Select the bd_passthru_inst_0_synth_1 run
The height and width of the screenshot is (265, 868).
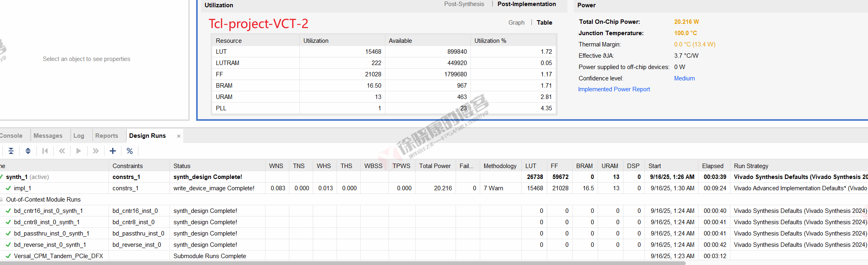pyautogui.click(x=434, y=233)
